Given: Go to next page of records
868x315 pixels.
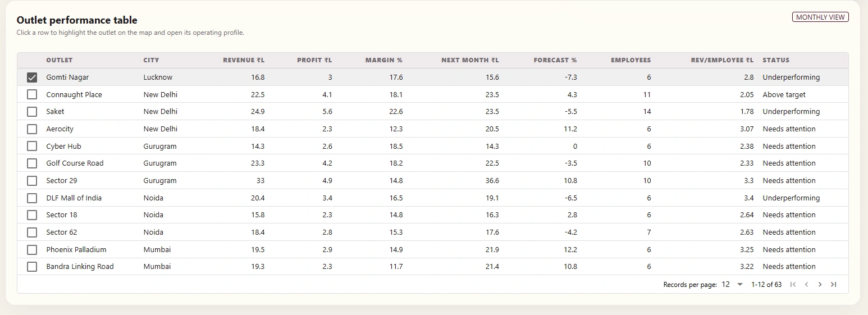Looking at the screenshot, I should [820, 285].
